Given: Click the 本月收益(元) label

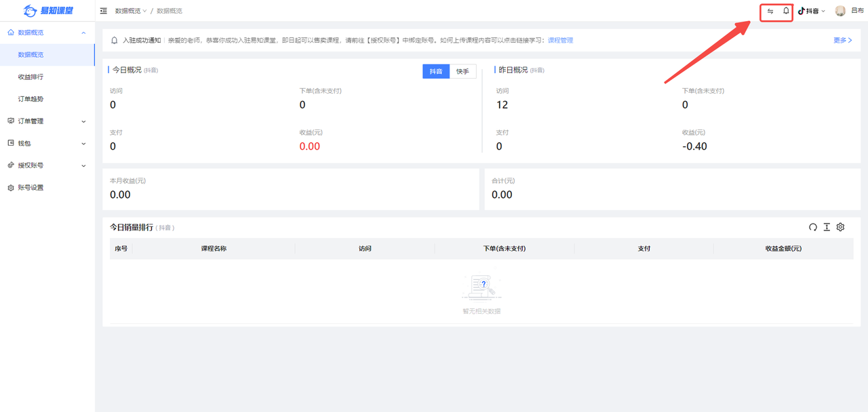Looking at the screenshot, I should click(127, 181).
